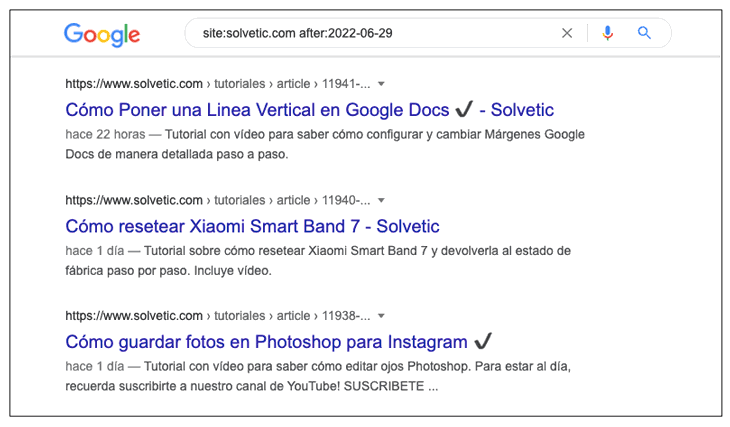Open the dropdown arrow beside the article 11940 URL

tap(381, 201)
